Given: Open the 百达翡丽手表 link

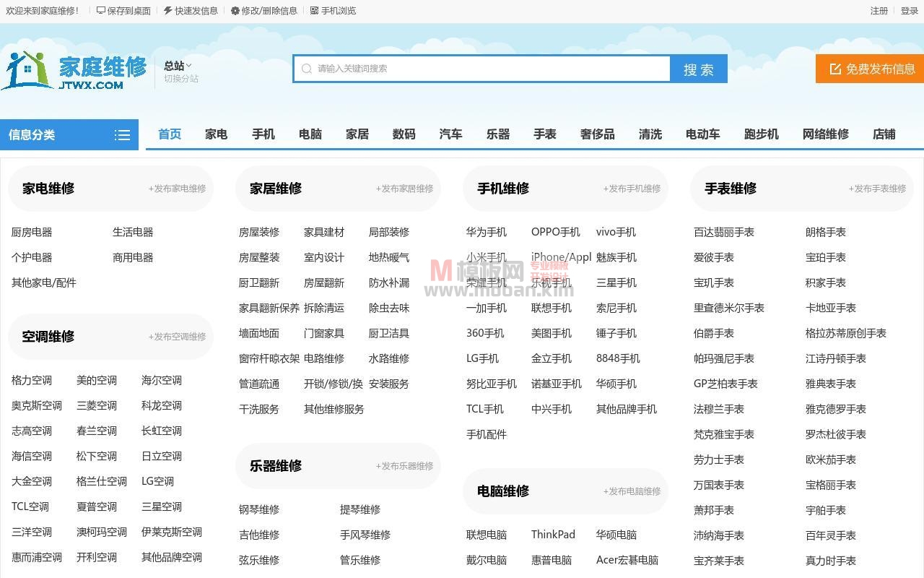Looking at the screenshot, I should point(724,232).
